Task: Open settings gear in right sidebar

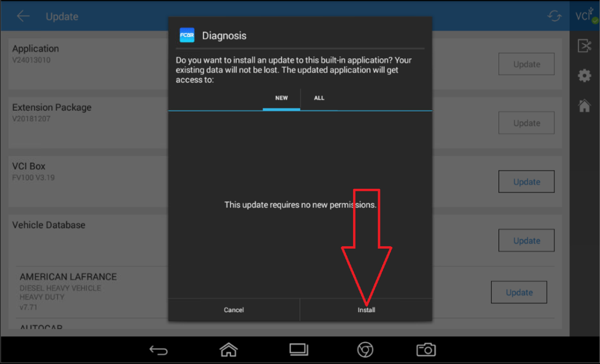Action: click(584, 75)
